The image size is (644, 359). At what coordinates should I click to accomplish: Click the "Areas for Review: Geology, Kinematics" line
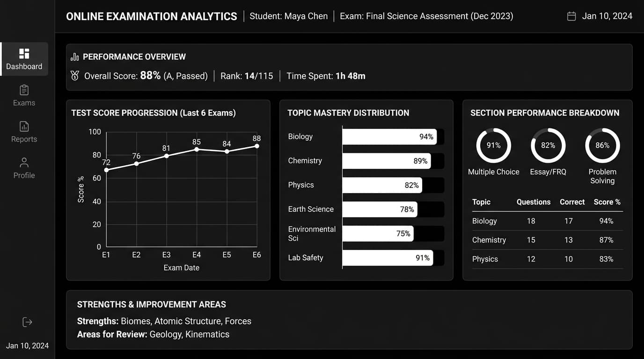pos(154,334)
